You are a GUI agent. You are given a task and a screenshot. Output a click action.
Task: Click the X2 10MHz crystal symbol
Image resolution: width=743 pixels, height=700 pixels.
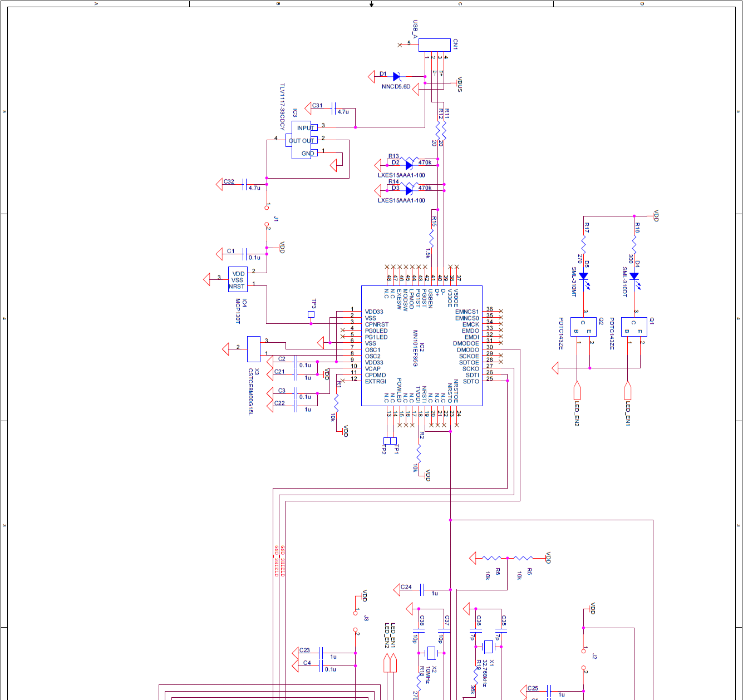(431, 653)
